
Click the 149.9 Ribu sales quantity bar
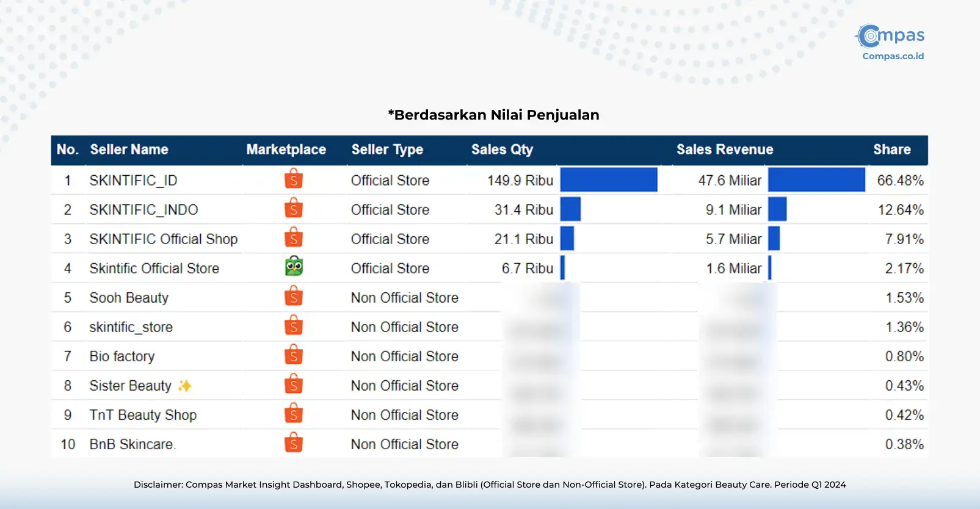tap(609, 180)
